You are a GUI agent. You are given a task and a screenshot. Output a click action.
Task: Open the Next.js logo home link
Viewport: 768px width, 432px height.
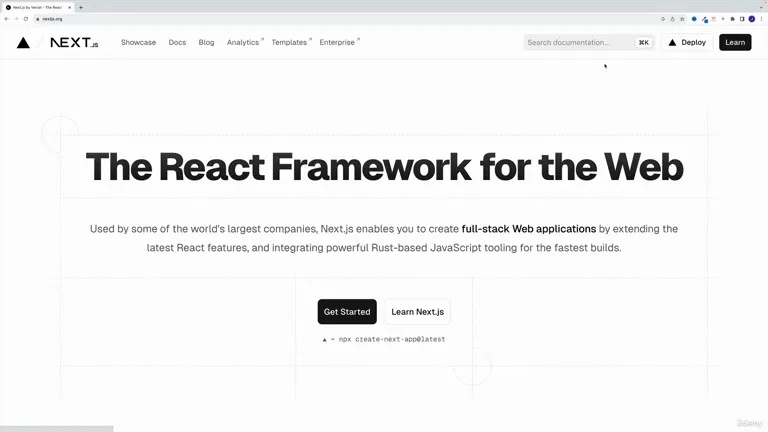point(74,43)
